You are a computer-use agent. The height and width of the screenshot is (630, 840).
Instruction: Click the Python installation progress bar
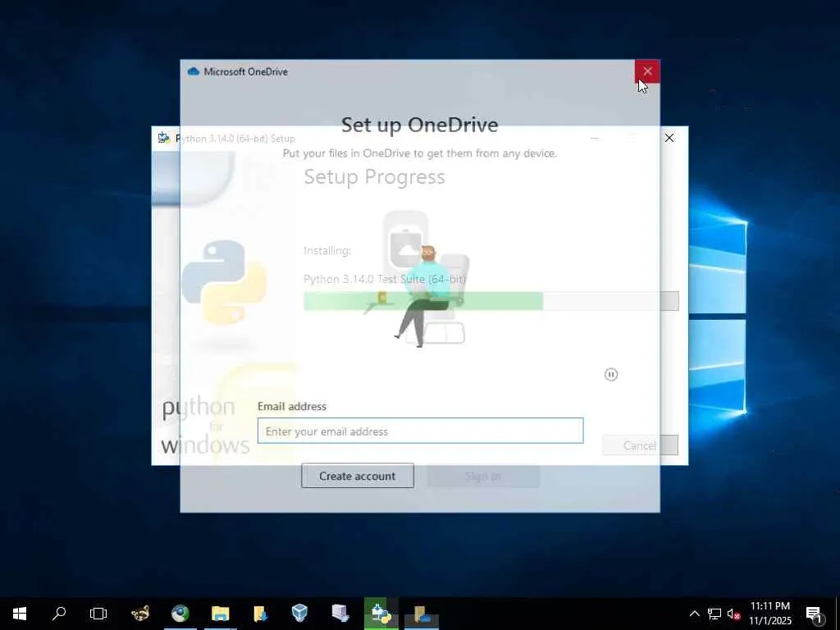point(491,301)
